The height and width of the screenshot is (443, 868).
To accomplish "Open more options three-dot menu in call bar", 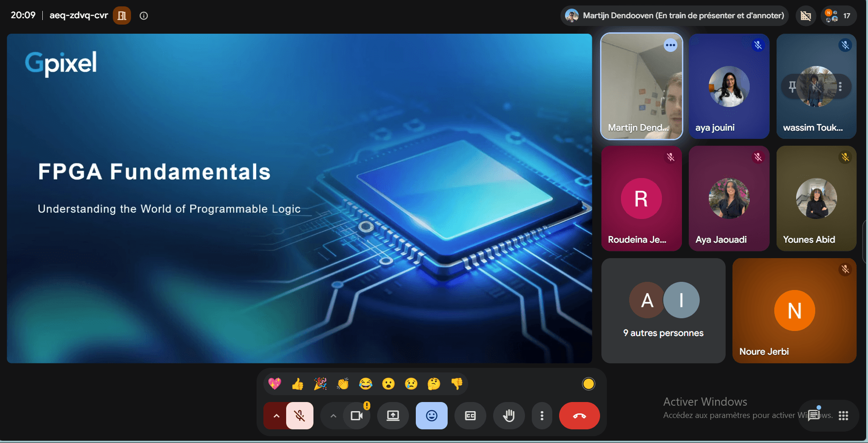I will (x=542, y=416).
